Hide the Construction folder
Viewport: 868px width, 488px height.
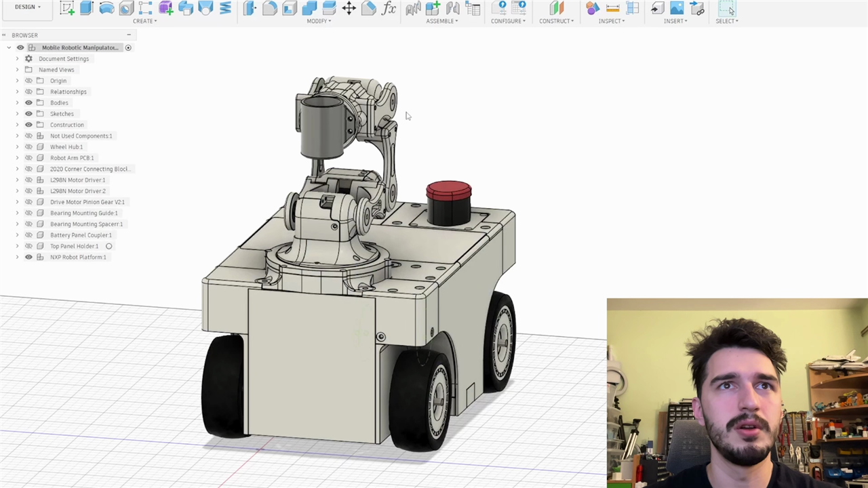pyautogui.click(x=28, y=125)
